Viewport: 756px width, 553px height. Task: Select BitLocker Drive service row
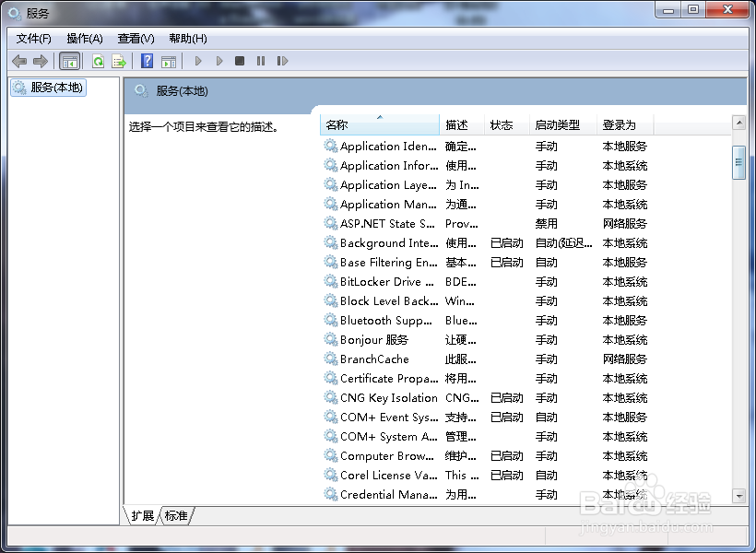[x=486, y=281]
